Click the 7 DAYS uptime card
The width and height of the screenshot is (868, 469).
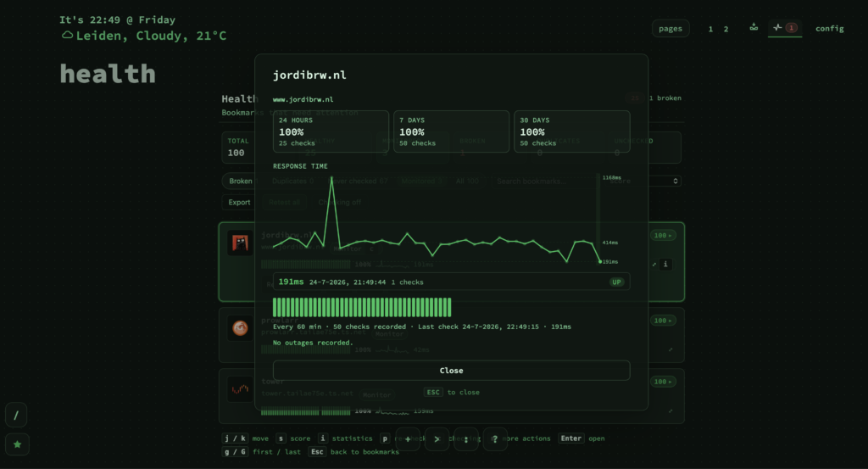pyautogui.click(x=451, y=131)
